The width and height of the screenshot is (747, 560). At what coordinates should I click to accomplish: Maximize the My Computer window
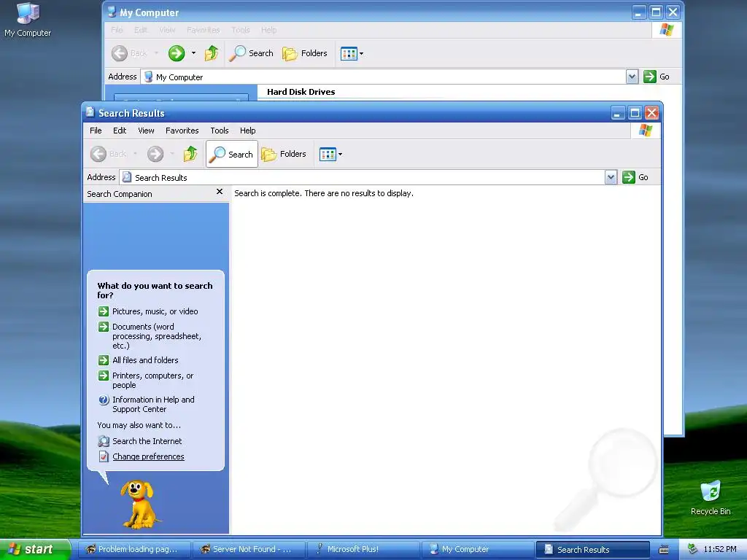point(656,12)
